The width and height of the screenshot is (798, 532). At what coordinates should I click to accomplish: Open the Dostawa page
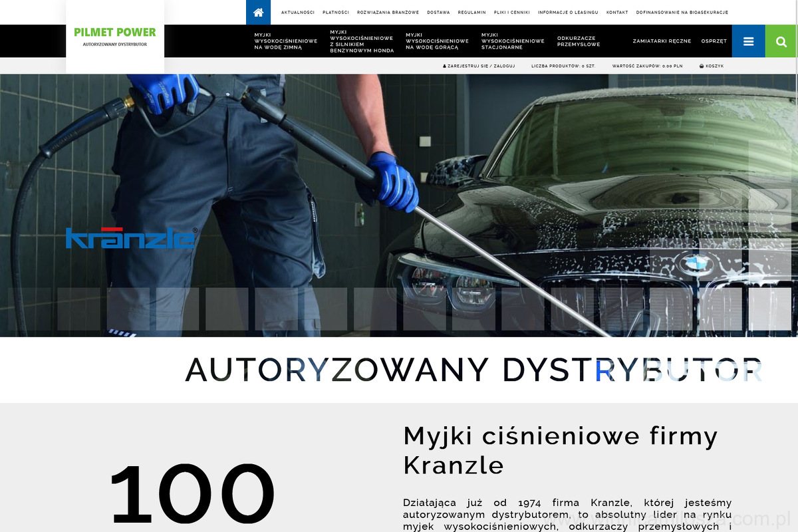point(438,13)
